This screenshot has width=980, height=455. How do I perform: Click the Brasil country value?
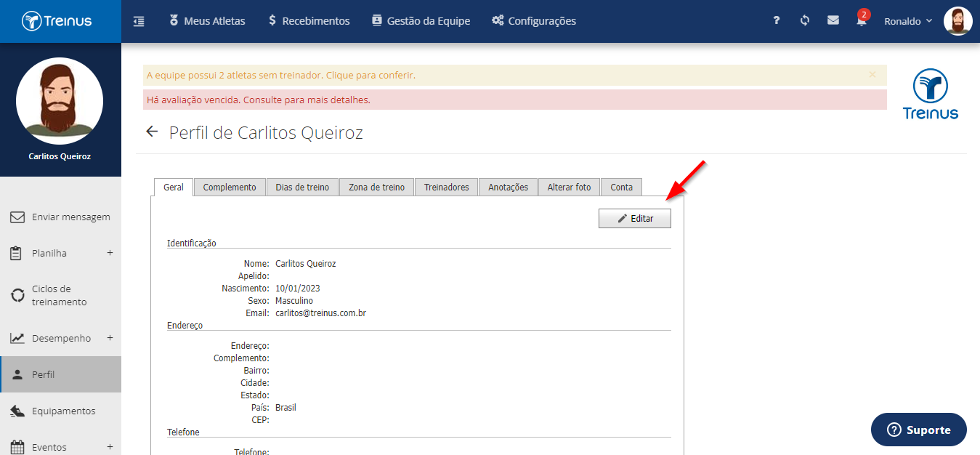[286, 408]
